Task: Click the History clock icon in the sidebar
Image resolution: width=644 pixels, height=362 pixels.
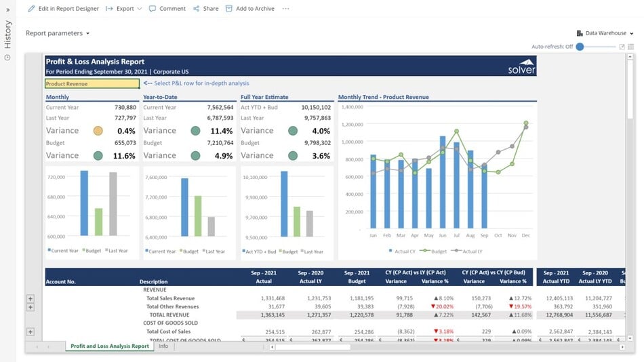Action: pyautogui.click(x=7, y=57)
